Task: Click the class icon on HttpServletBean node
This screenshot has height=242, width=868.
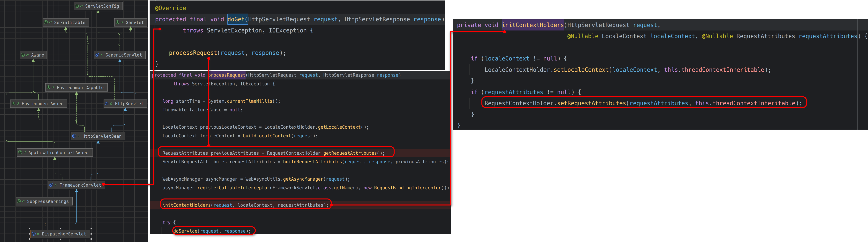Action: point(75,136)
